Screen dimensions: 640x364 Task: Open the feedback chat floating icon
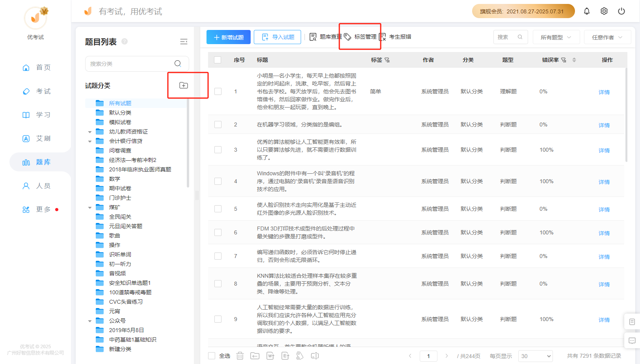632,341
